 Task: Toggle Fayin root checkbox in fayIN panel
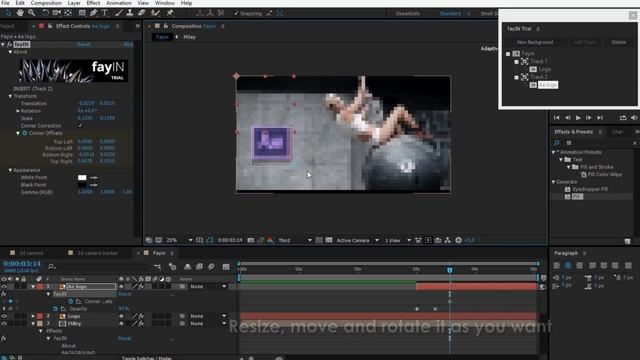click(508, 54)
